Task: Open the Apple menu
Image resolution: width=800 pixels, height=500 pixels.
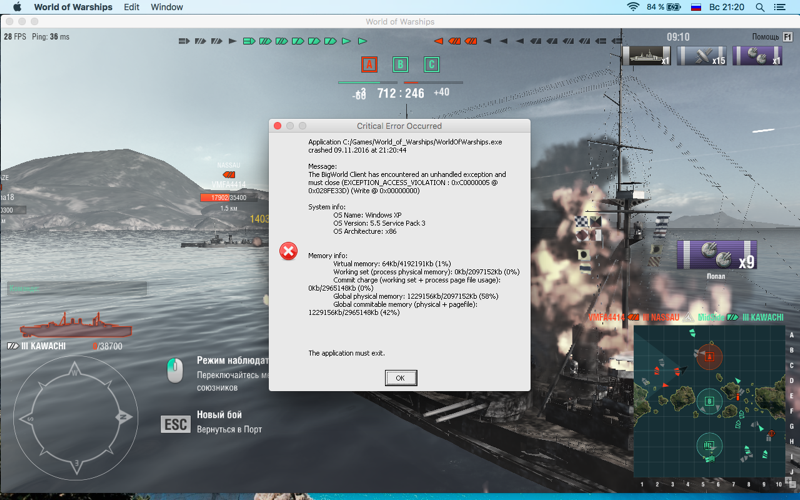Action: click(x=17, y=7)
